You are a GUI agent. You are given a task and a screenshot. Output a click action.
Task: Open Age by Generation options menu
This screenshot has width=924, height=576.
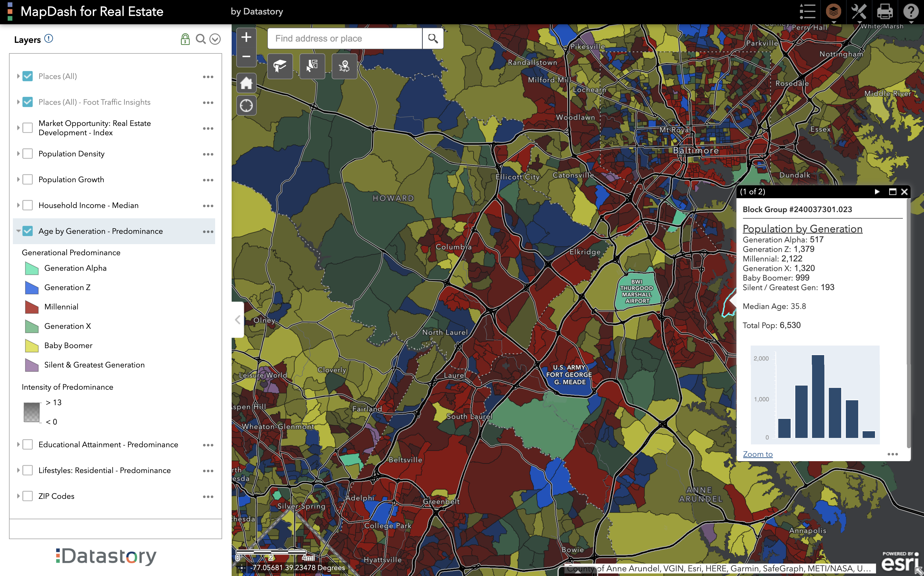(x=208, y=232)
